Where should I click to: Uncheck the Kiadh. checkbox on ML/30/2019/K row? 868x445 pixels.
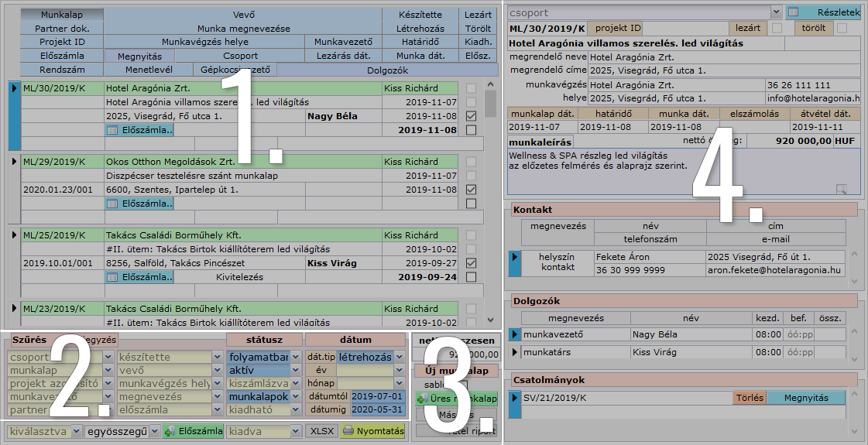pyautogui.click(x=471, y=116)
